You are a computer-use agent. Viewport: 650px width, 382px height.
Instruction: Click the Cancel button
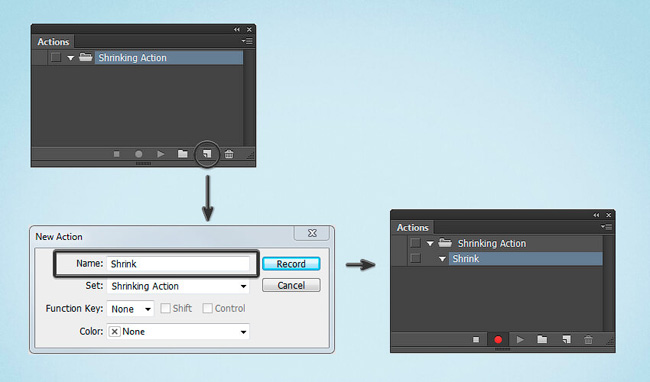[291, 285]
